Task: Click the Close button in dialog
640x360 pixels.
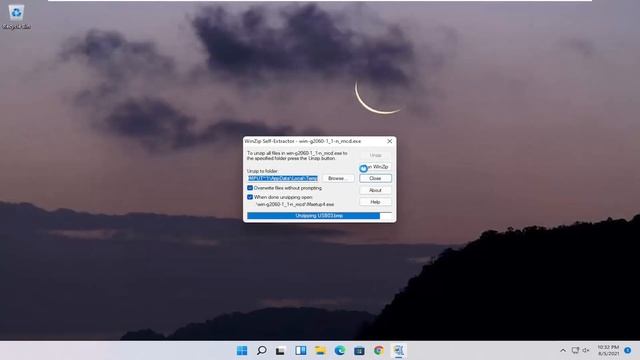Action: pos(375,178)
